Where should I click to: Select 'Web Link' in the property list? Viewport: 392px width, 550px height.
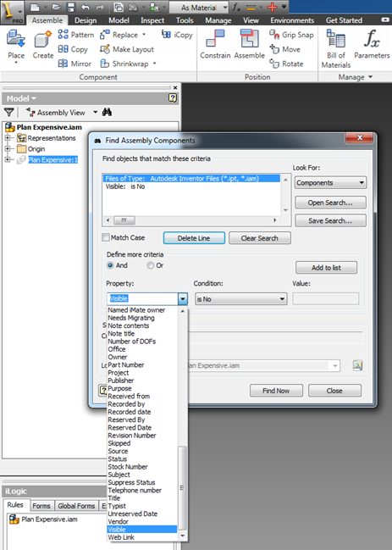141,537
